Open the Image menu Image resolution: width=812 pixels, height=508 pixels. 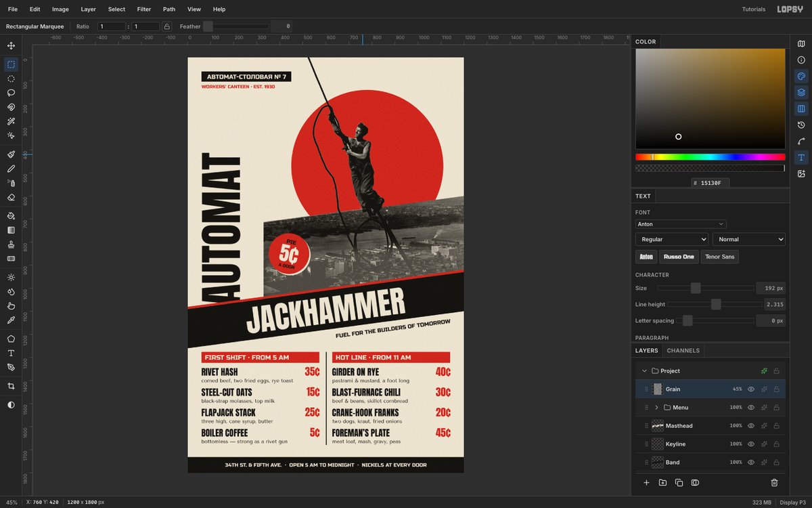coord(60,9)
